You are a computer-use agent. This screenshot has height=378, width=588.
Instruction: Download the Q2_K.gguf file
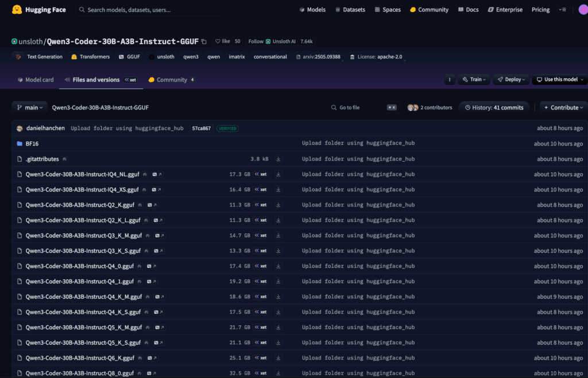click(278, 205)
